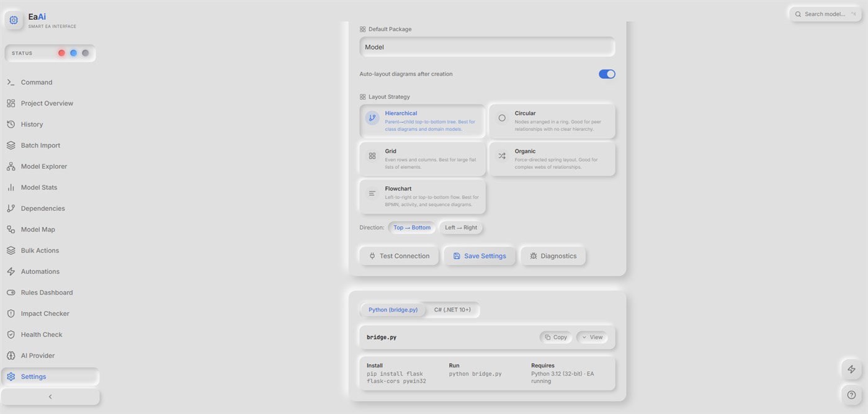Open History from sidebar
The image size is (868, 414).
pos(50,124)
